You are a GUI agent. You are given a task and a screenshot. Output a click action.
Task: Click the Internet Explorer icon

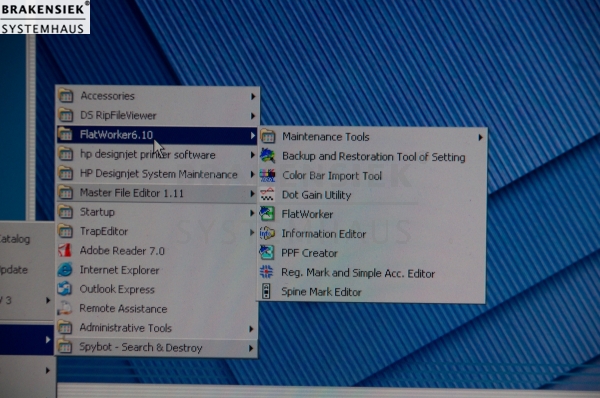tap(65, 270)
